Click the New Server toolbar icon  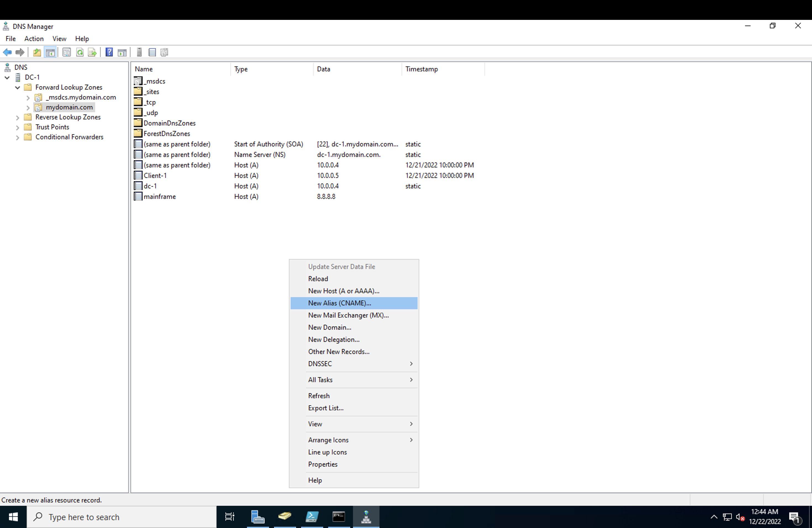139,52
